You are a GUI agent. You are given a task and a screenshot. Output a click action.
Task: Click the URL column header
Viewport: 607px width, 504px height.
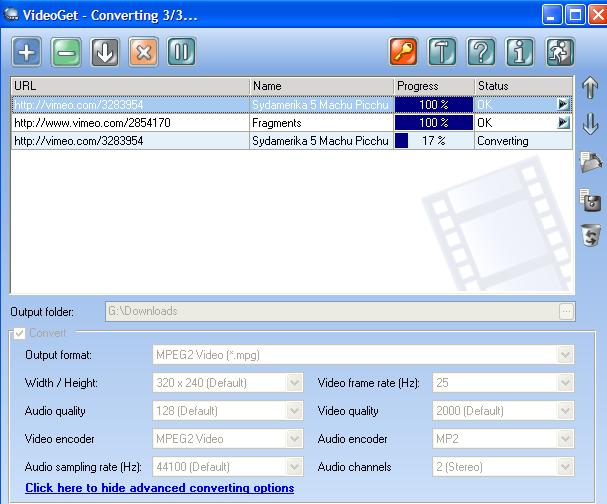tap(130, 86)
